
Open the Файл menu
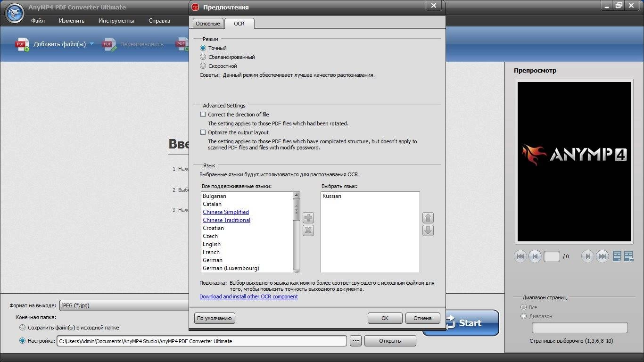(x=38, y=21)
